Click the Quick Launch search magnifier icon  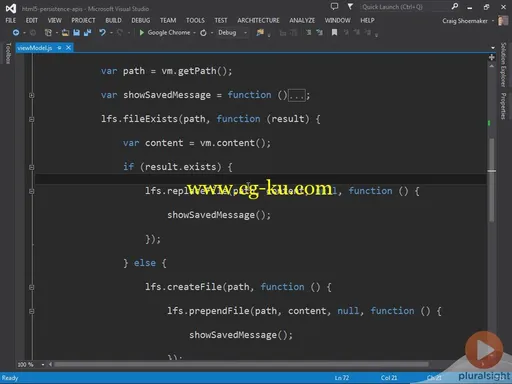[455, 6]
